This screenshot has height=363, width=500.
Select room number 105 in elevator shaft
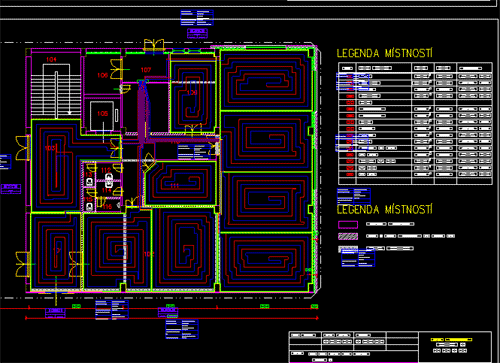pyautogui.click(x=102, y=114)
